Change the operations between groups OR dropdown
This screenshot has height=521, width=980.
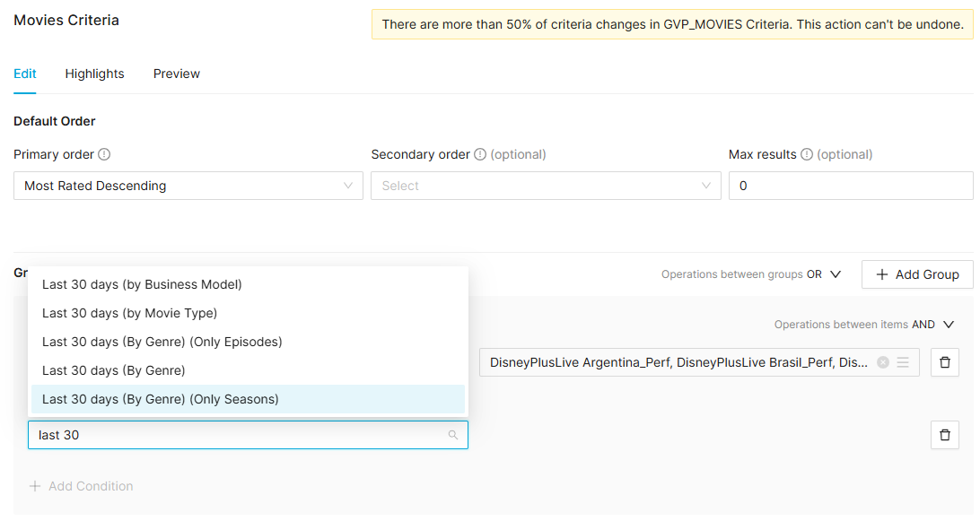(x=824, y=274)
